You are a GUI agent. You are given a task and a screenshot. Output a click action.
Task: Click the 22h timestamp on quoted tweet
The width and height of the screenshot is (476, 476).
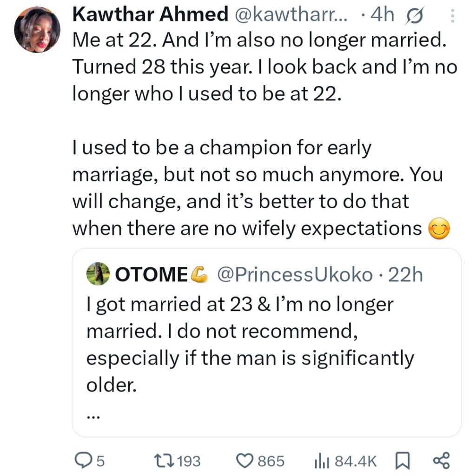pyautogui.click(x=405, y=274)
